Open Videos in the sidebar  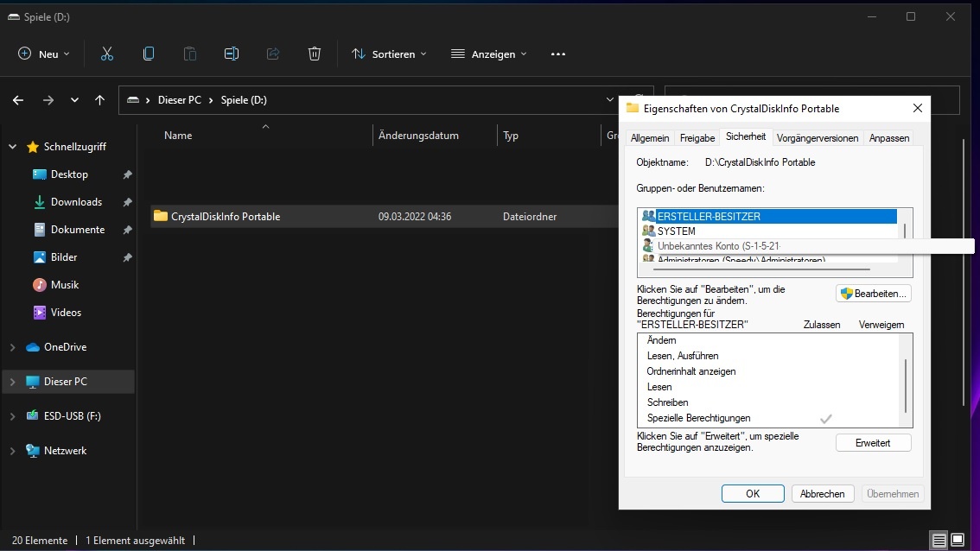(x=66, y=313)
